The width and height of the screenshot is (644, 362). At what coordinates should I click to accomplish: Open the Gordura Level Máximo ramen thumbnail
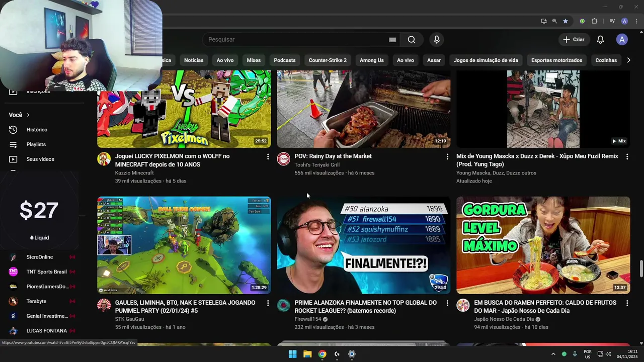(543, 245)
